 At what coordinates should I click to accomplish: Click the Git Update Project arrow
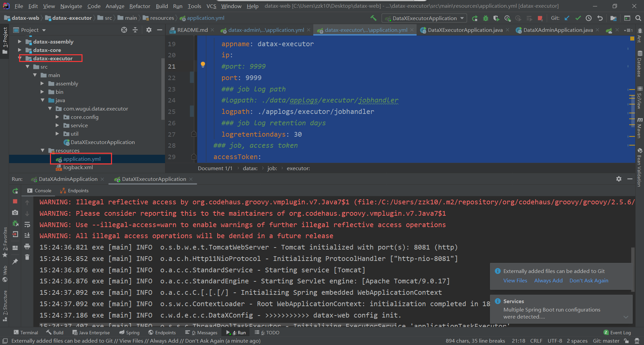point(567,18)
